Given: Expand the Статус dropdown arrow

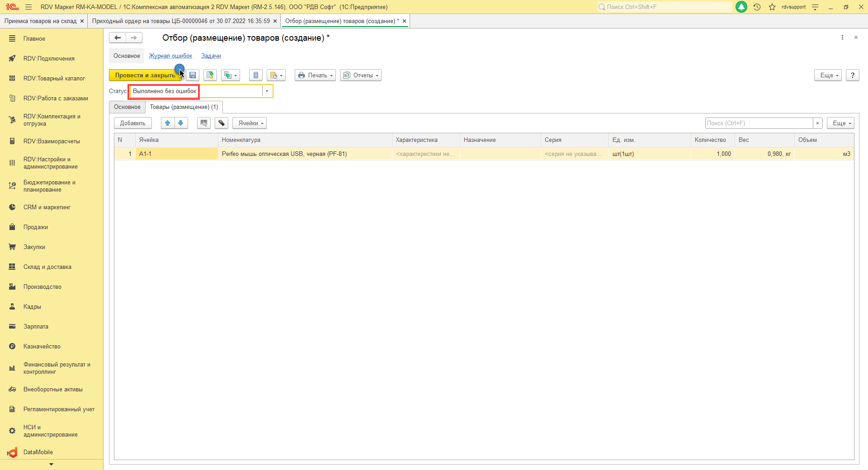Looking at the screenshot, I should pos(267,91).
